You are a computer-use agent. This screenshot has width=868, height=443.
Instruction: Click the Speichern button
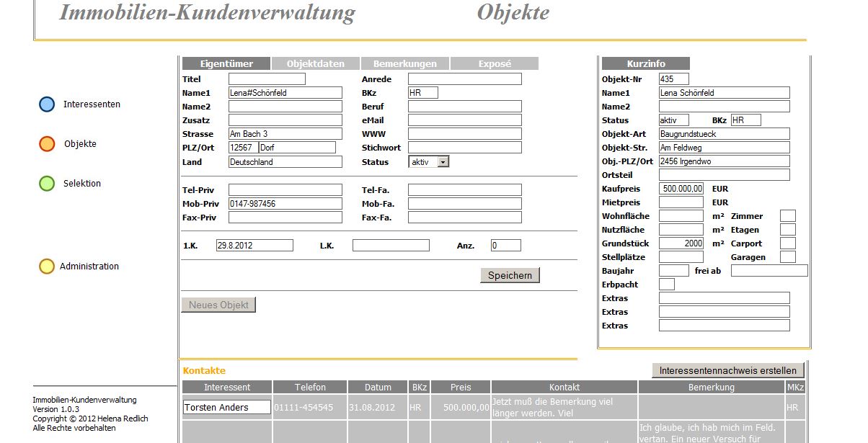click(510, 275)
